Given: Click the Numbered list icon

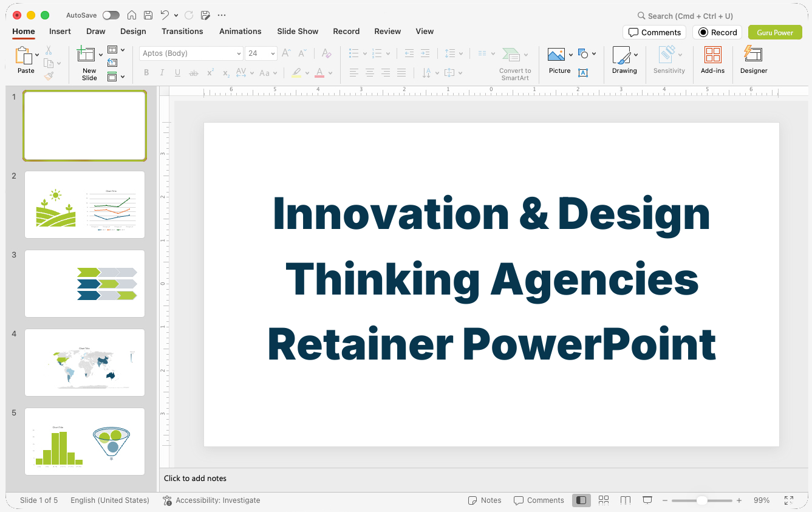Looking at the screenshot, I should (377, 53).
